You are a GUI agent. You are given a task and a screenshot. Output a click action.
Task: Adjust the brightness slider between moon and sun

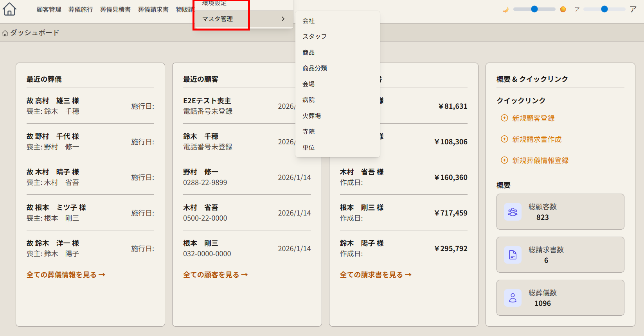(x=534, y=9)
